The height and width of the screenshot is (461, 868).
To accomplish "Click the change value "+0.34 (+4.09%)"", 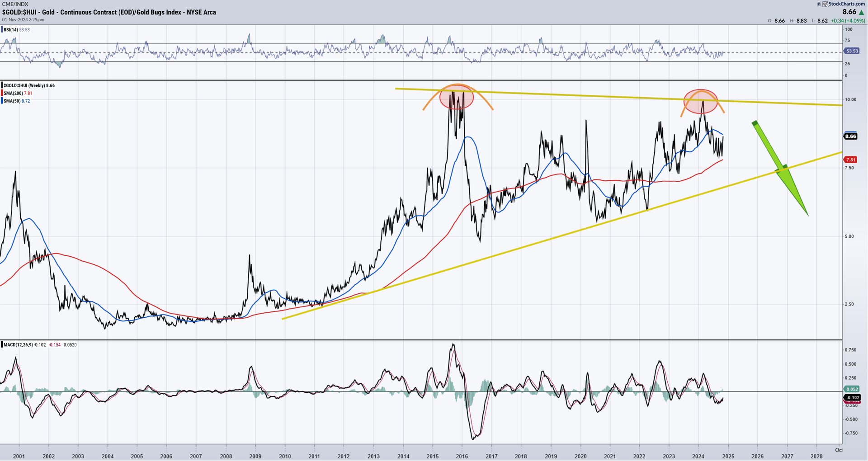I will coord(847,21).
